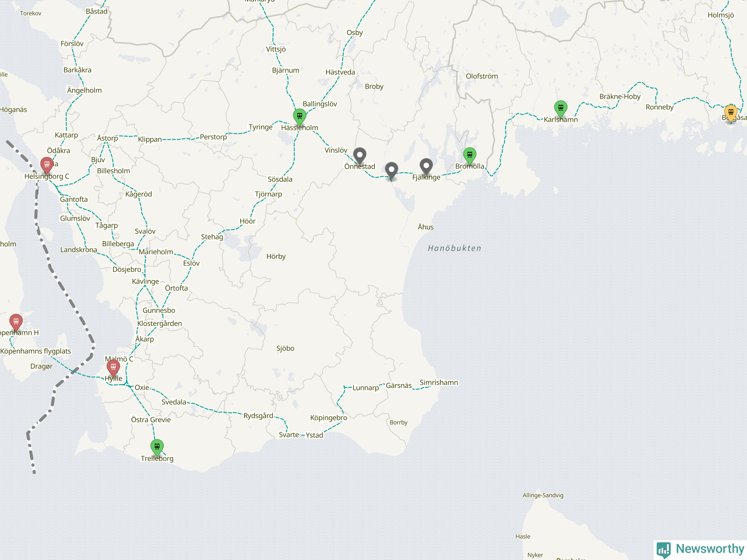Click the Båstad station label
The image size is (747, 560).
[97, 11]
